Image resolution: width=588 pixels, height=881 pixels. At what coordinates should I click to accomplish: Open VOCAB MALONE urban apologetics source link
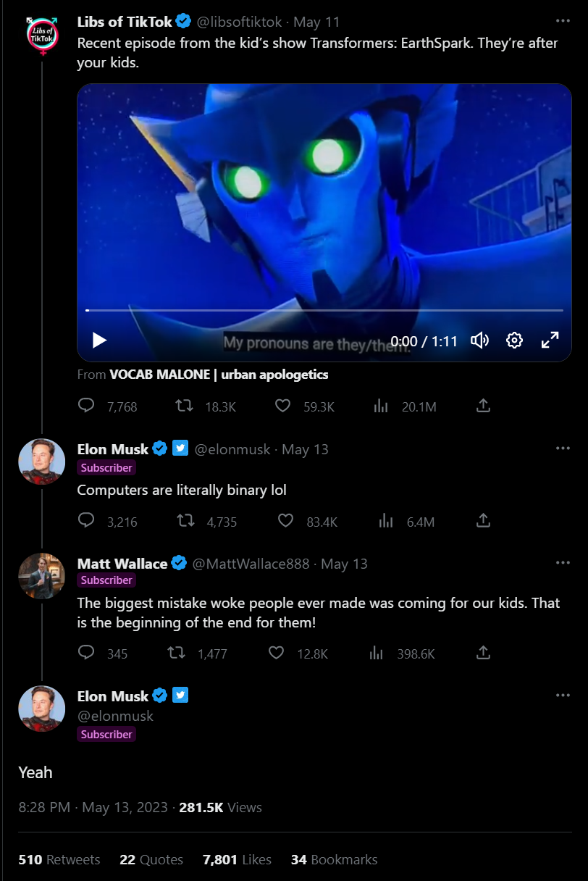click(219, 375)
